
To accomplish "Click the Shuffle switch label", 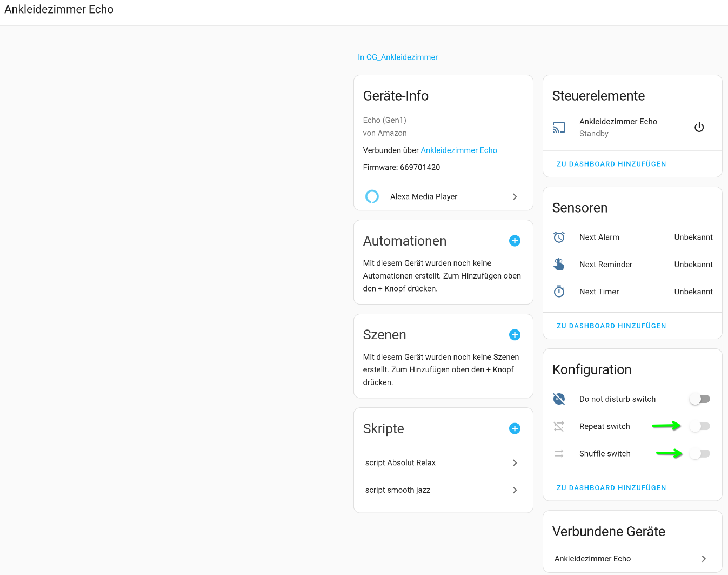I will click(x=605, y=454).
